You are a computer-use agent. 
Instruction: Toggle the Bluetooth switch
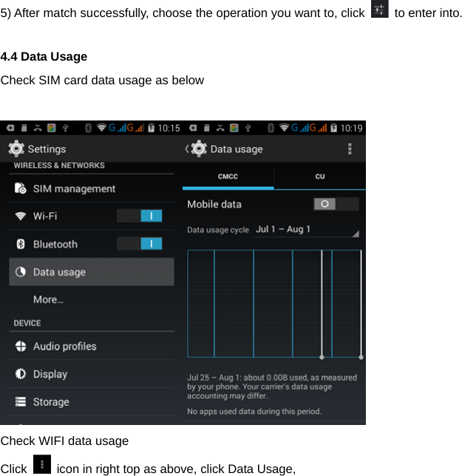(140, 244)
